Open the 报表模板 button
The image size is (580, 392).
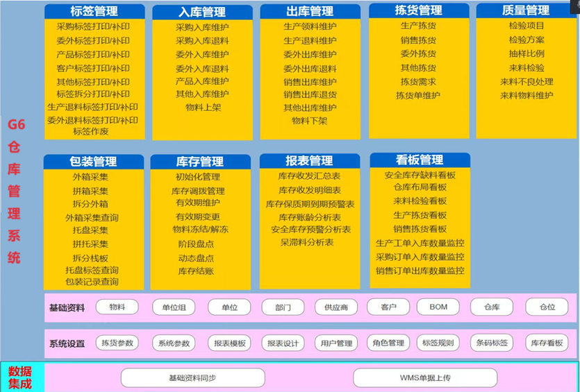(229, 343)
